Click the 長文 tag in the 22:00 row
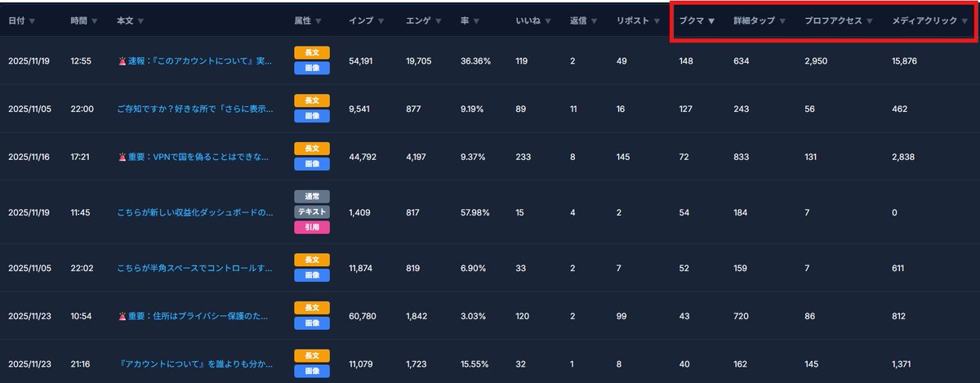 312,100
